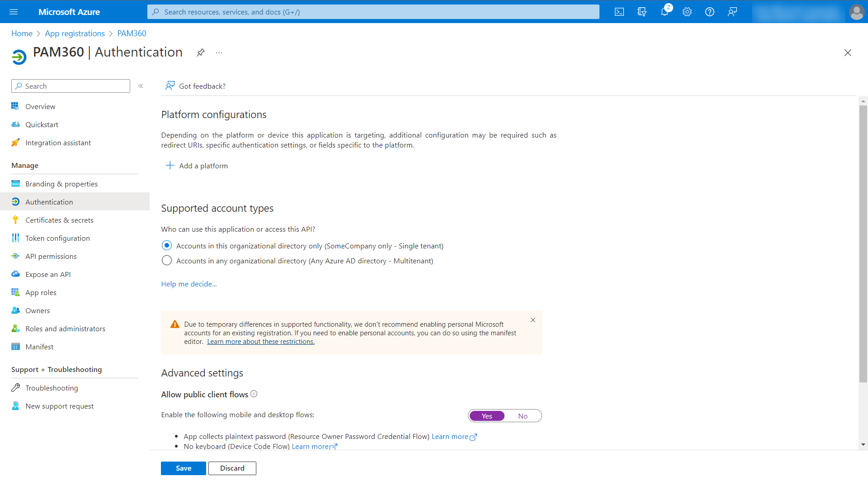Open Learn more for Device Code Flow
This screenshot has height=486, width=868.
coord(315,446)
